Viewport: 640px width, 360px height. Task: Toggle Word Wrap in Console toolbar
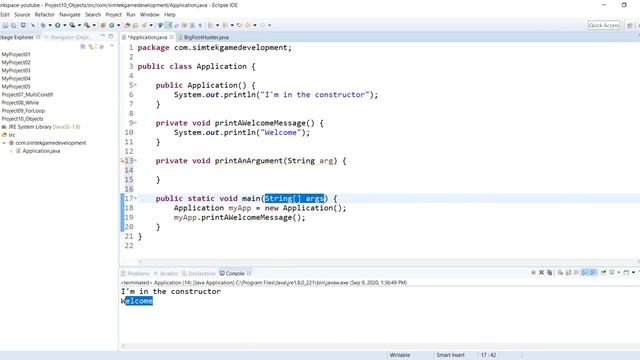tap(576, 272)
